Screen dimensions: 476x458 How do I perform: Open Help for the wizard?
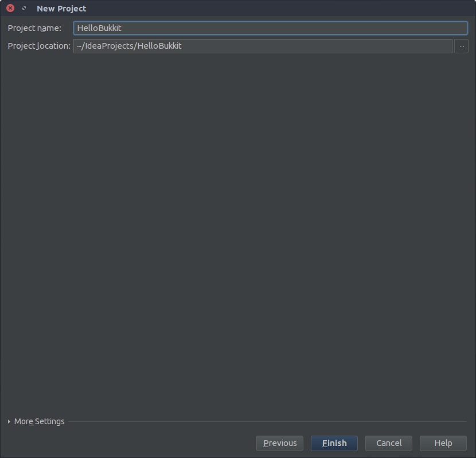(443, 443)
